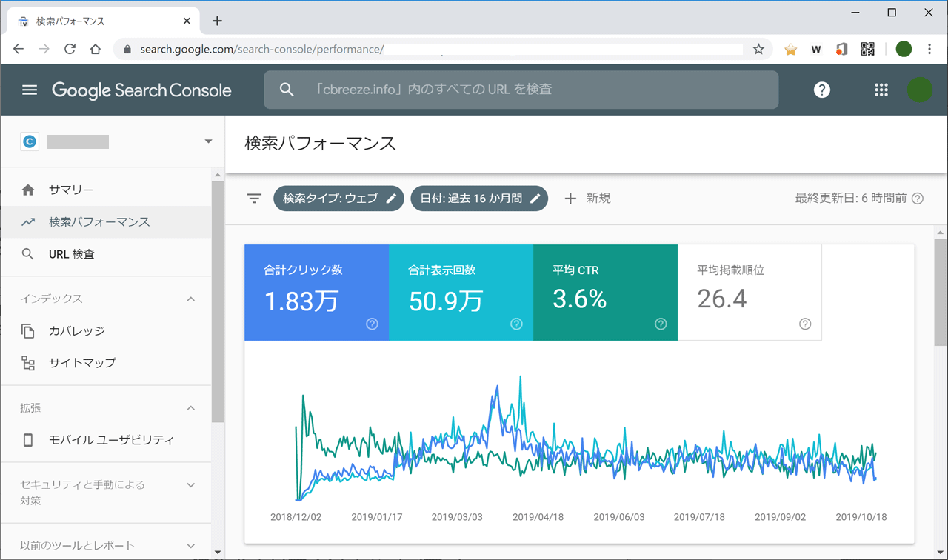Click help icon on 合計表示回数 card
The height and width of the screenshot is (560, 948).
[x=517, y=324]
